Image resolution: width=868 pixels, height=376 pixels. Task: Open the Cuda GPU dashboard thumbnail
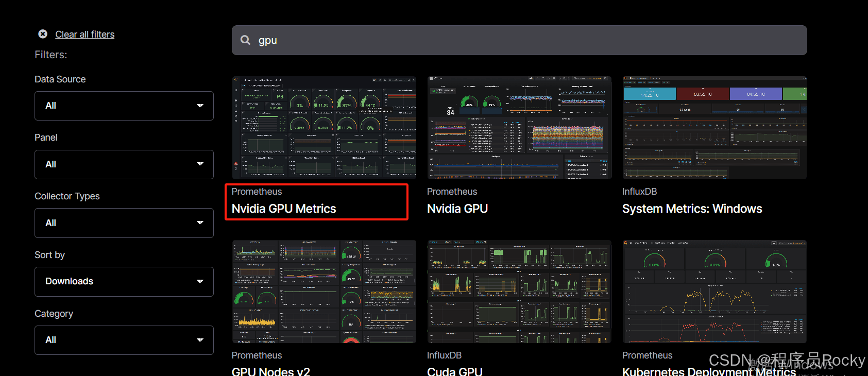tap(519, 292)
